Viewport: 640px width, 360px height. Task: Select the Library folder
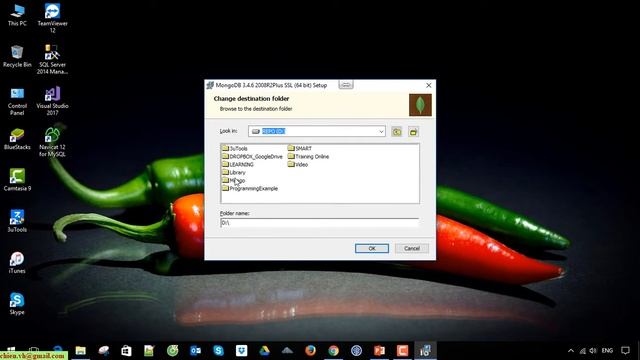[x=234, y=172]
